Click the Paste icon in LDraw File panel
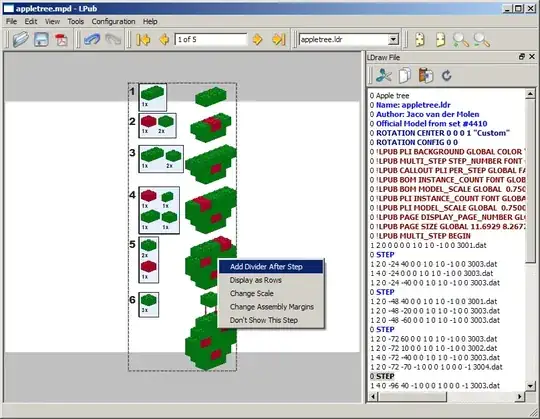This screenshot has height=419, width=540. [426, 75]
